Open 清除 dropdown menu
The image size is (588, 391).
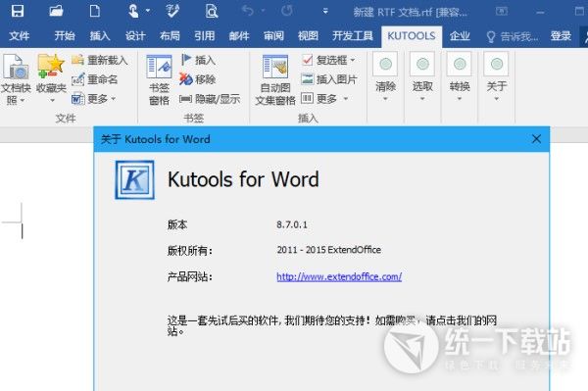click(x=385, y=77)
